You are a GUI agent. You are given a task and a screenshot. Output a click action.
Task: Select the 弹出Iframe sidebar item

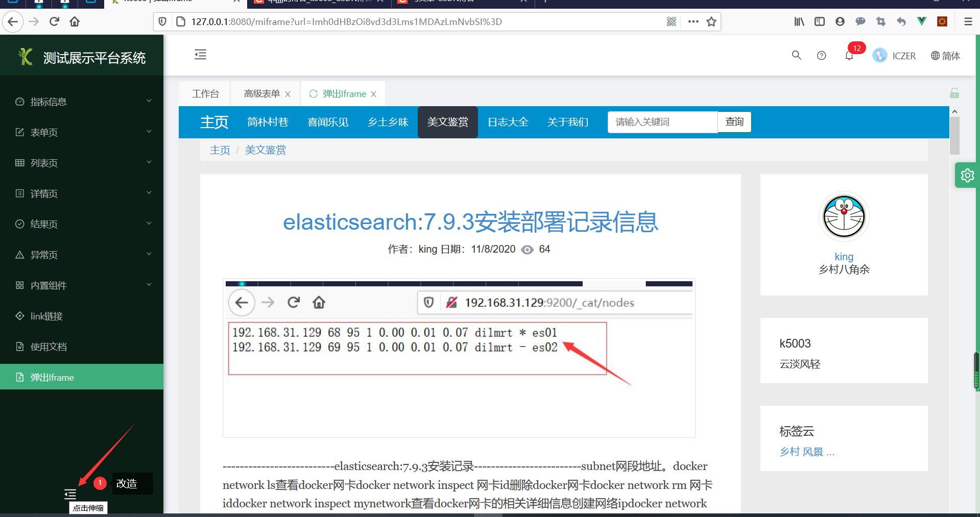click(82, 377)
